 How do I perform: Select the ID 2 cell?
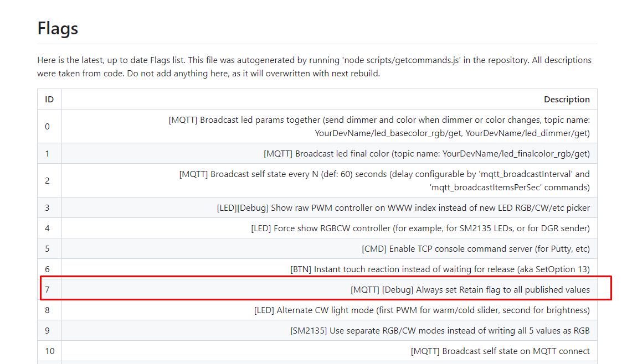[x=49, y=180]
